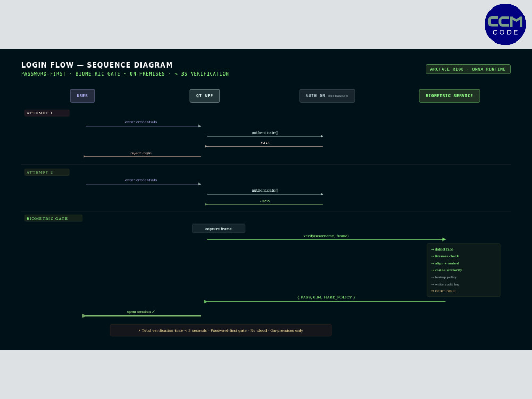The height and width of the screenshot is (399, 532).
Task: Click 'enter credentials' message in Attempt 2
Action: (x=141, y=180)
